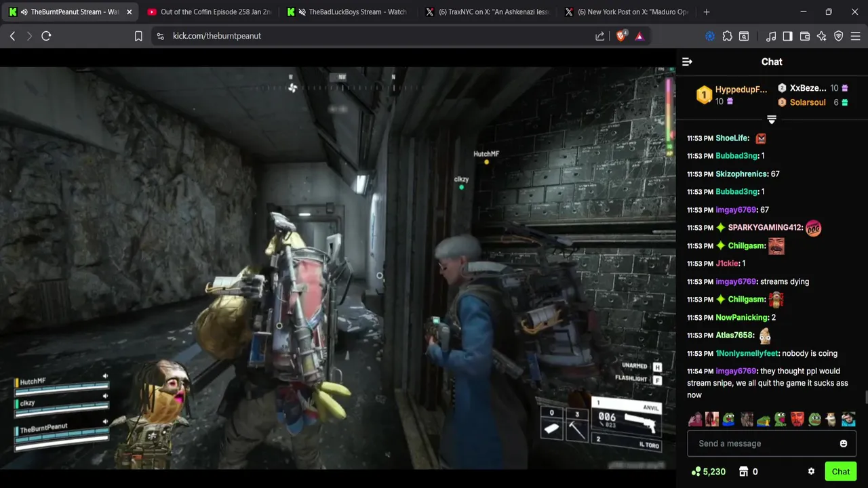This screenshot has width=868, height=488.
Task: Focus the Send a message field
Action: coord(772,443)
